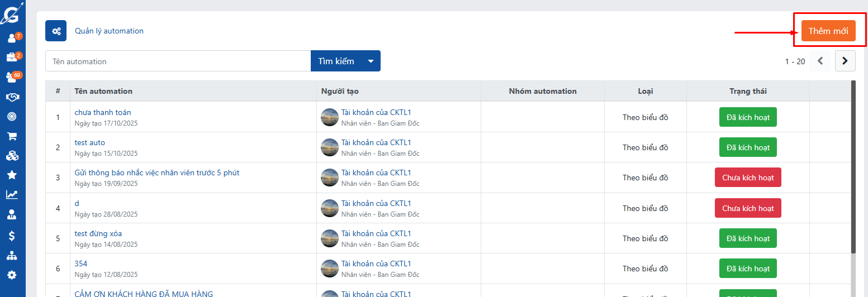Open the organization hierarchy sidebar icon
The image size is (868, 297).
pyautogui.click(x=12, y=256)
